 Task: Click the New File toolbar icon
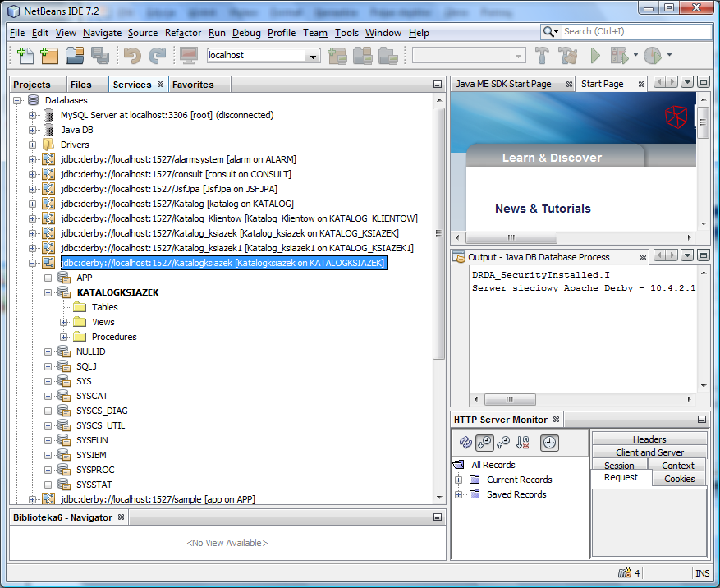[x=25, y=56]
